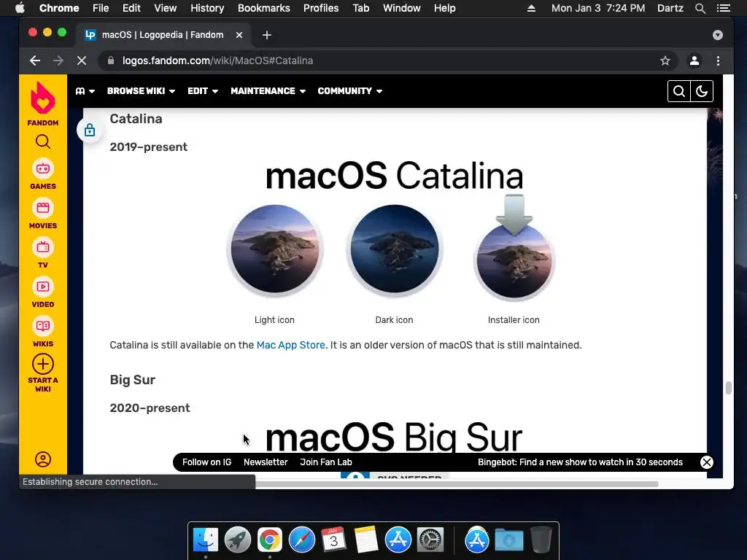
Task: Click the horizontal scrollbar at the bottom
Action: [457, 484]
